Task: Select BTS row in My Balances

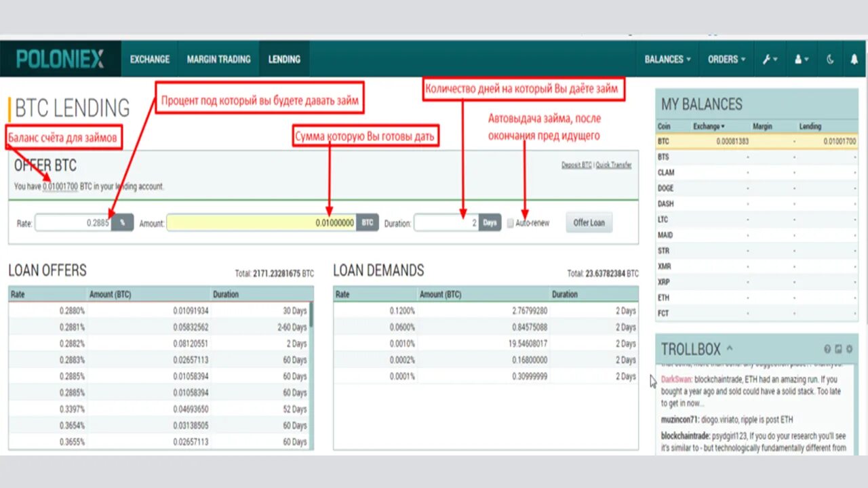Action: pos(757,157)
